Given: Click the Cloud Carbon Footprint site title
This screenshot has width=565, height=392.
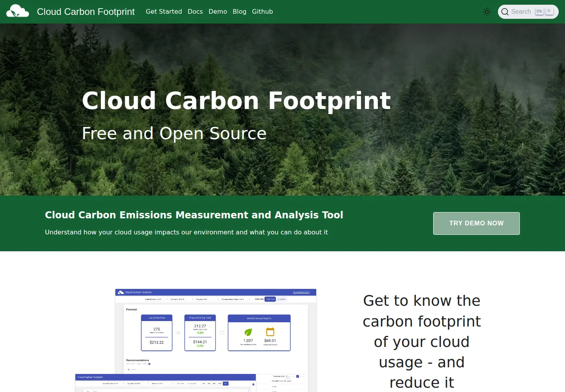Looking at the screenshot, I should coord(86,12).
